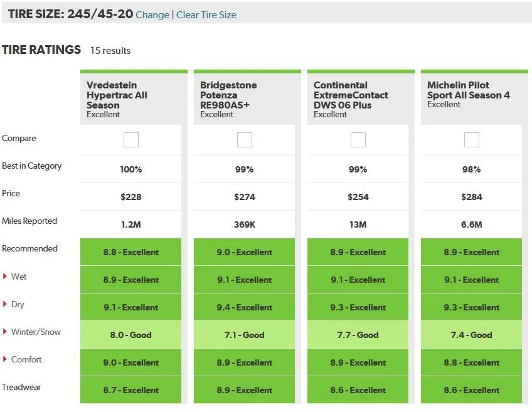Check Compare box for Continental ExtremeContact
This screenshot has height=412, width=532.
358,140
